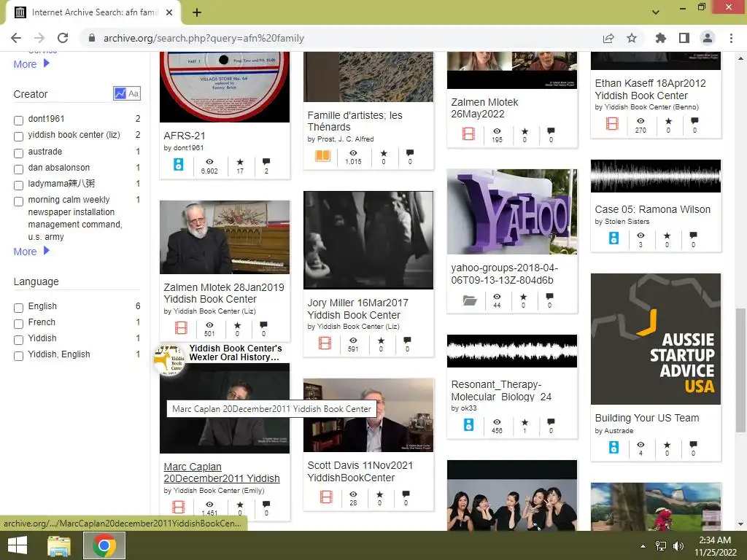The image size is (747, 560).
Task: Expand the More link above Creator section
Action: coord(31,64)
